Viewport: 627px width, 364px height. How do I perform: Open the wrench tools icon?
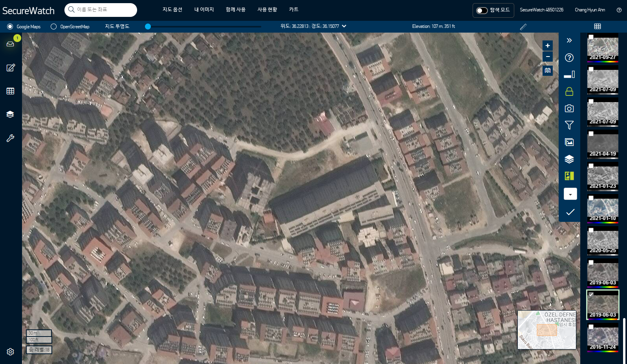click(10, 138)
